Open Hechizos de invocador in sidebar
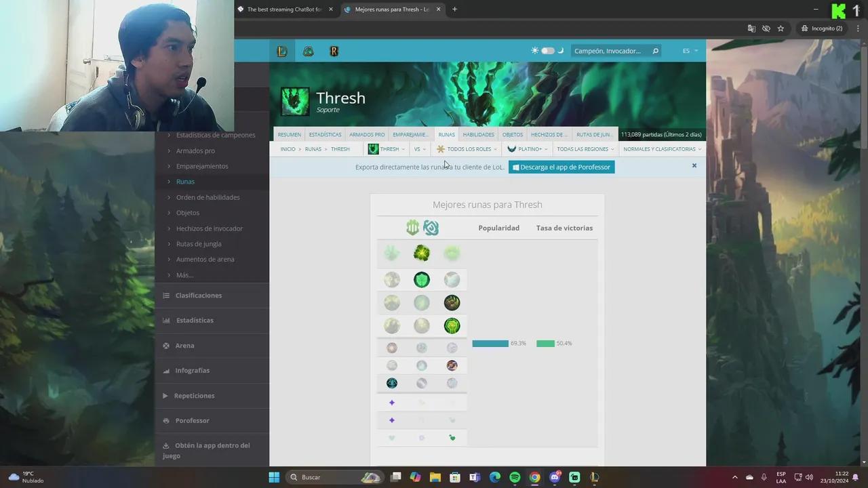The image size is (868, 488). (210, 228)
